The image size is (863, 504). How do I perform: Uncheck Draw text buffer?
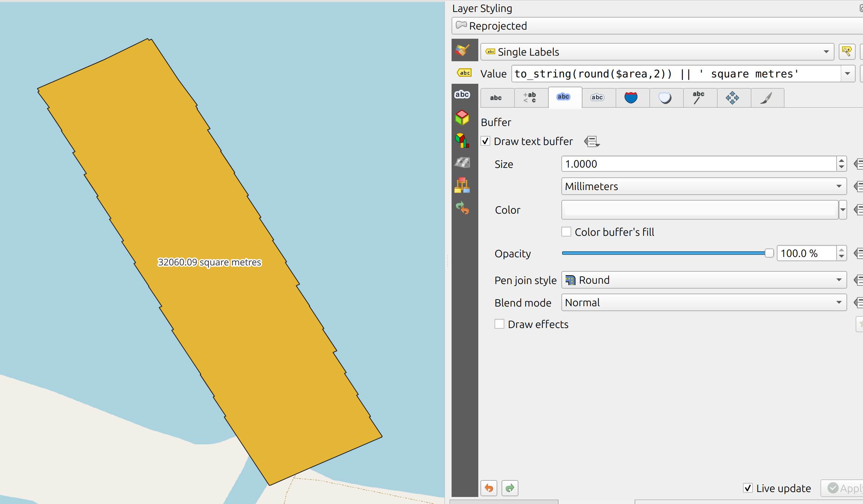pyautogui.click(x=486, y=141)
